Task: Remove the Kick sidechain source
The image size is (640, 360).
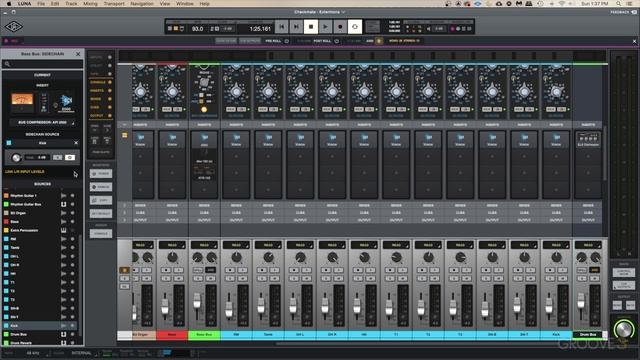Action: pyautogui.click(x=76, y=143)
